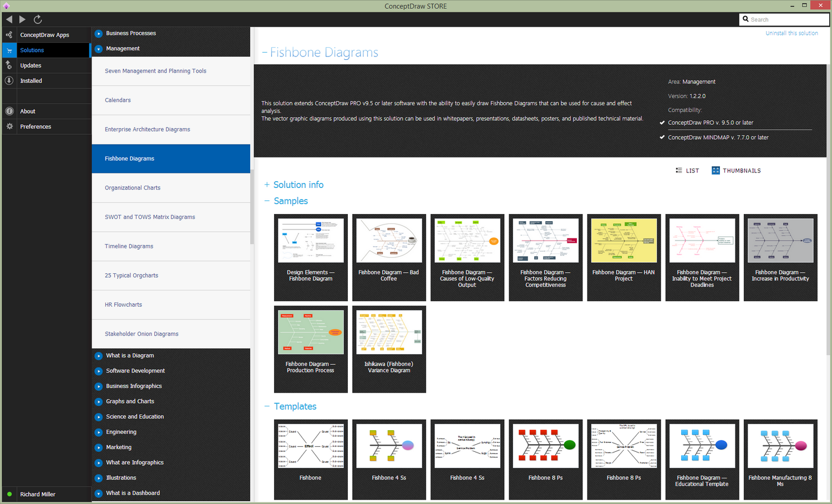Viewport: 832px width, 504px height.
Task: Expand the Software Development category
Action: coord(99,371)
